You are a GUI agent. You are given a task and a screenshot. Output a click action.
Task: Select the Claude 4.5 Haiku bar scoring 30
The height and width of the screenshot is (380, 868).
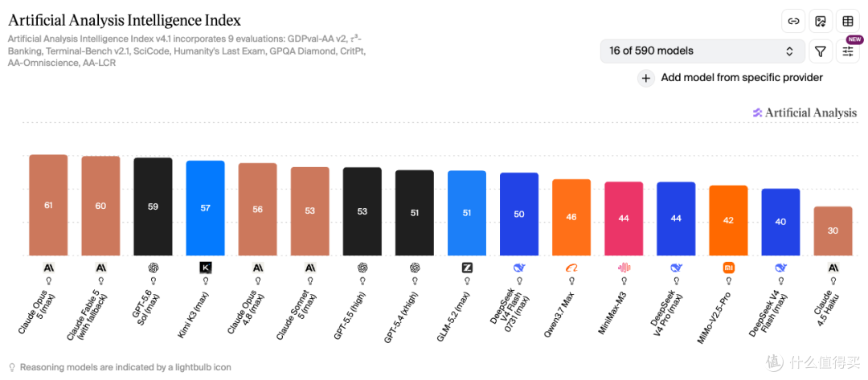click(833, 231)
